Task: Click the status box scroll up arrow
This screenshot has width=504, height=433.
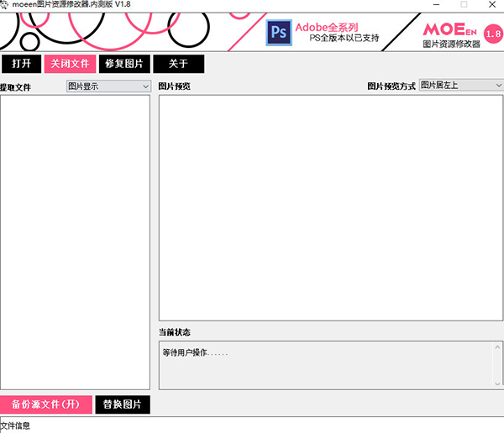Action: pos(497,347)
